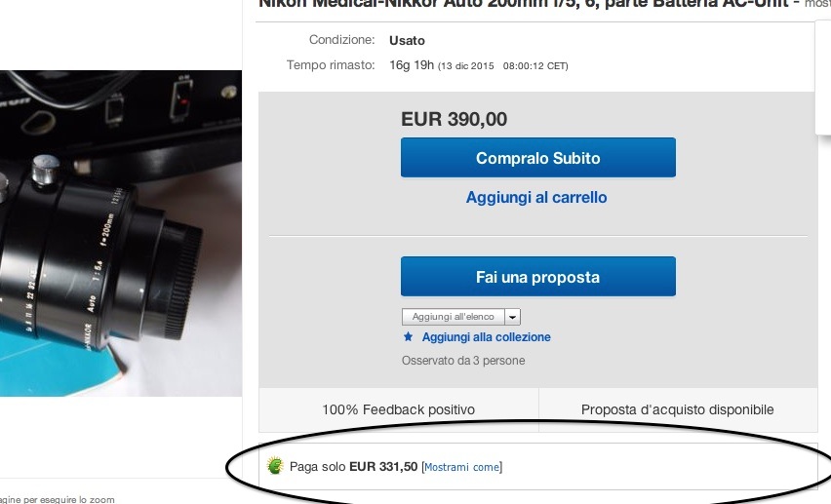Click the blue star collection icon
831x504 pixels.
tap(408, 336)
